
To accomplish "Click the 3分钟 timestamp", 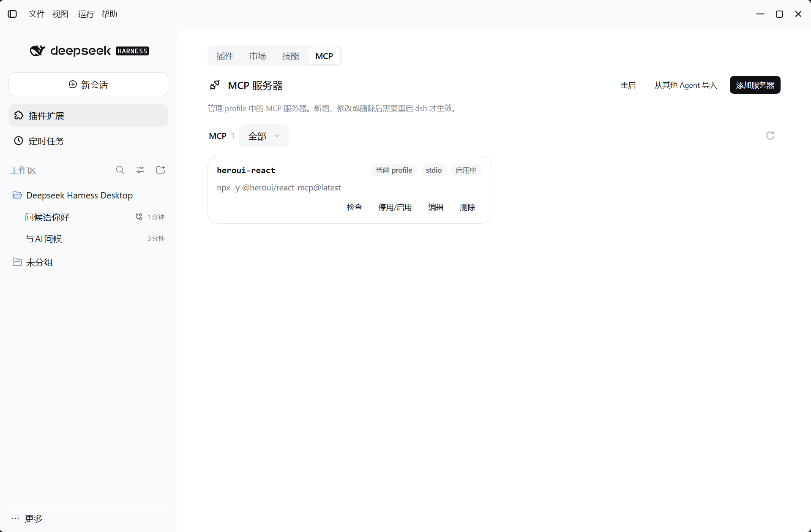I will (x=156, y=239).
